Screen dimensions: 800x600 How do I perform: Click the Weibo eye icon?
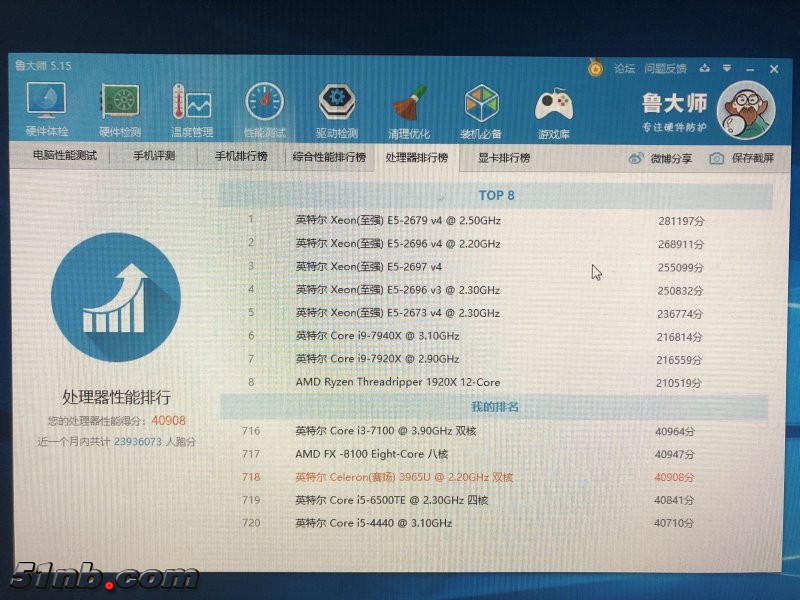click(x=636, y=158)
